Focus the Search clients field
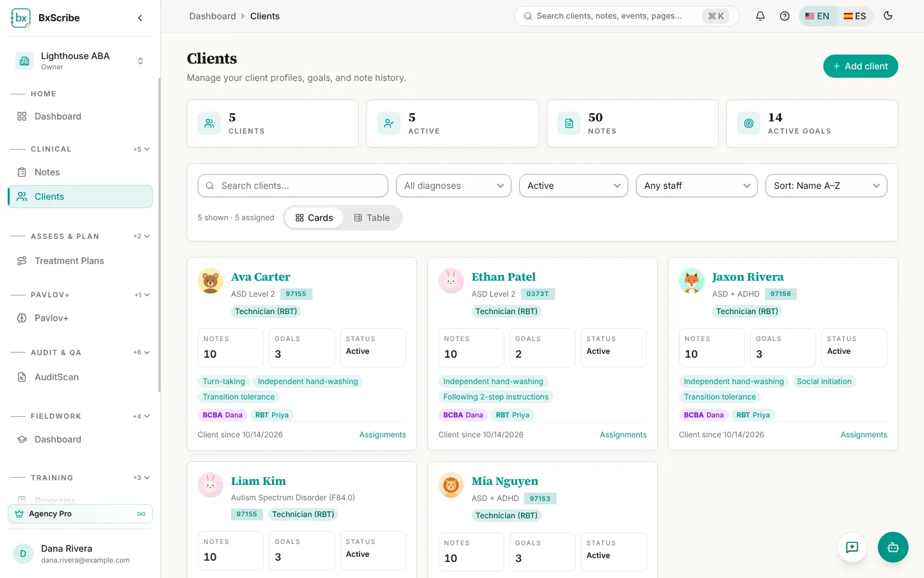Viewport: 924px width, 578px height. (293, 186)
